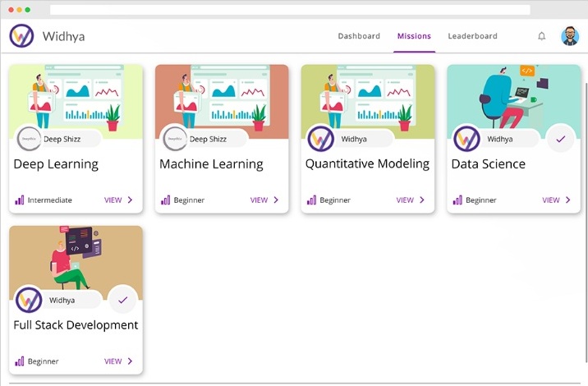The image size is (588, 386).
Task: Click the Quantitative Modeling title text
Action: point(367,164)
